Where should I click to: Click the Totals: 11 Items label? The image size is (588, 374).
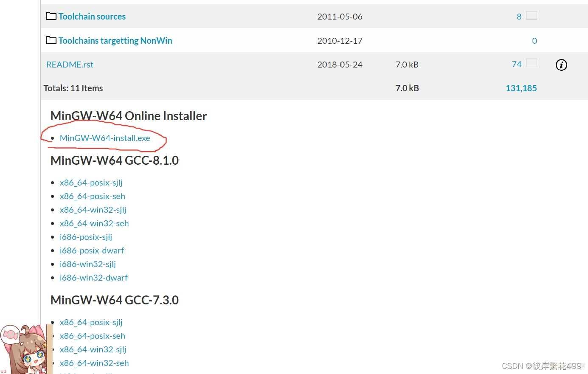point(73,88)
